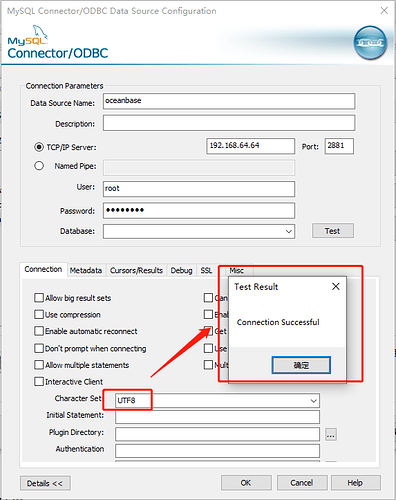Click the Connection Successful message text

pyautogui.click(x=278, y=322)
